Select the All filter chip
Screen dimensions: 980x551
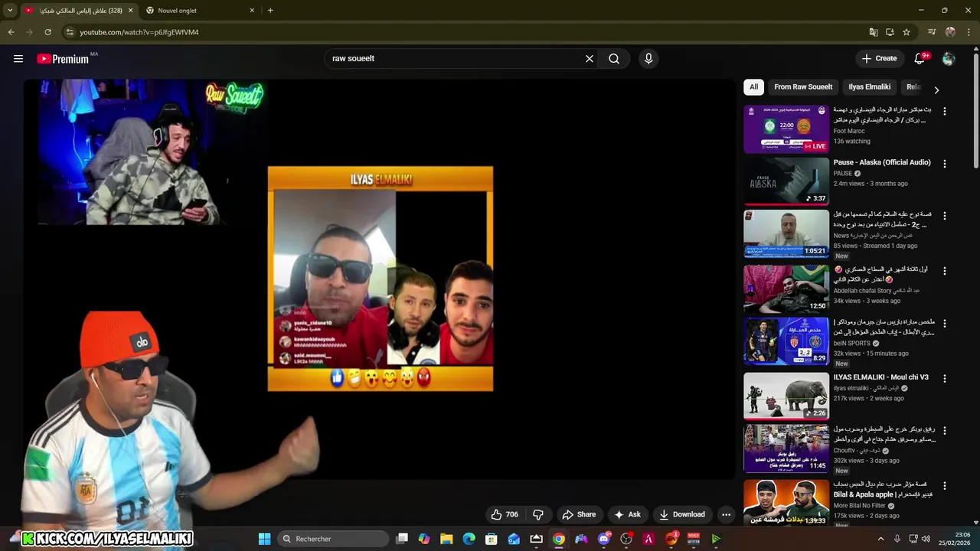753,87
